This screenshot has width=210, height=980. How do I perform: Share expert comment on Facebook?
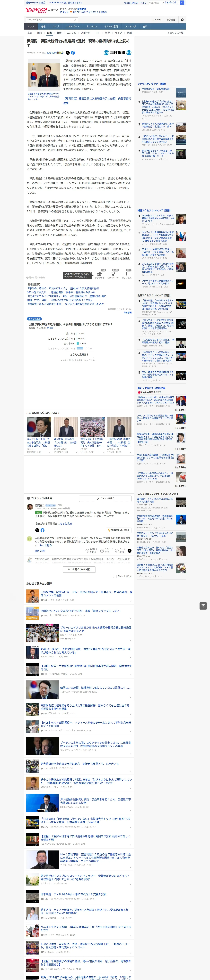(x=42, y=530)
